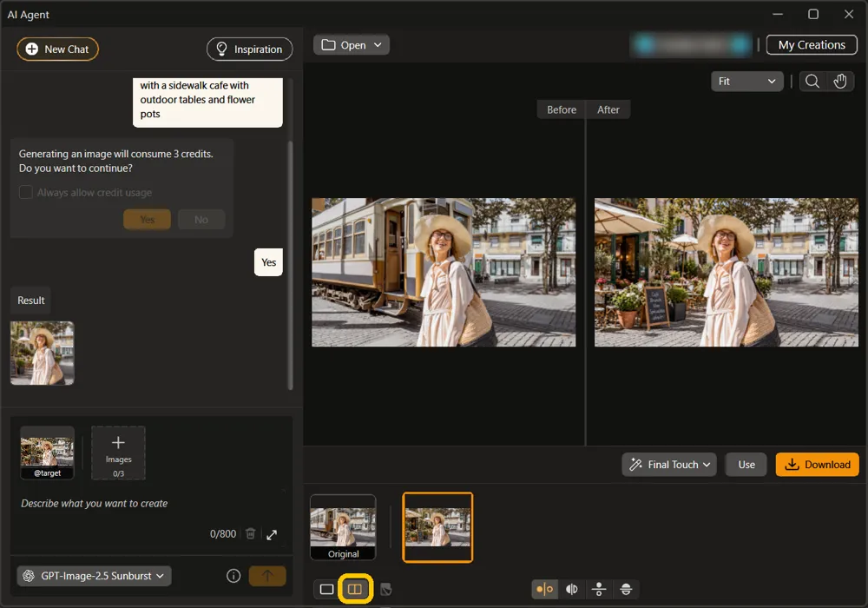Choose top-bottom stacked comparison layout
Screen dimensions: 868x608
(599, 589)
